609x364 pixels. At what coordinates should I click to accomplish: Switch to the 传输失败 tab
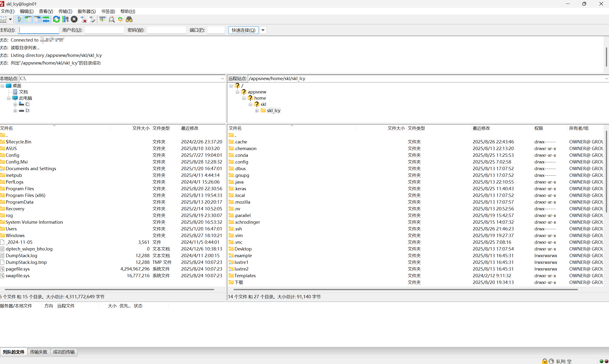pos(38,352)
